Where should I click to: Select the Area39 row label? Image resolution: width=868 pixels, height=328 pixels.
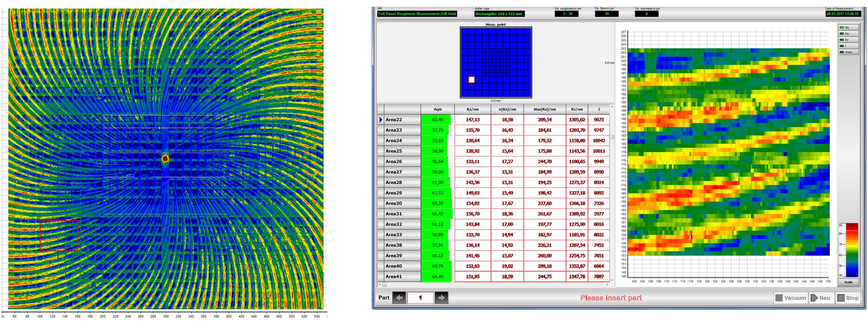[402, 256]
